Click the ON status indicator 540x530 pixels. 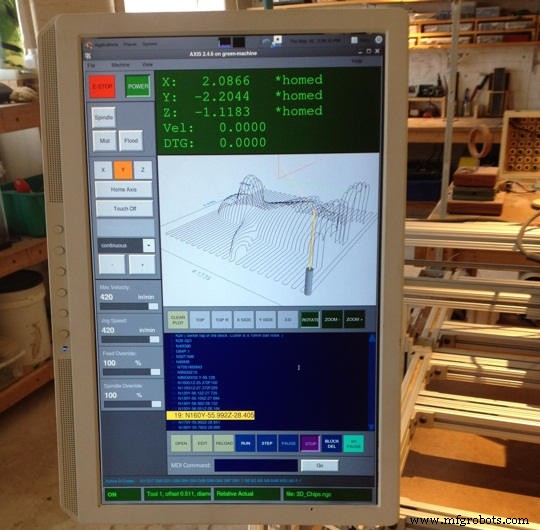122,495
